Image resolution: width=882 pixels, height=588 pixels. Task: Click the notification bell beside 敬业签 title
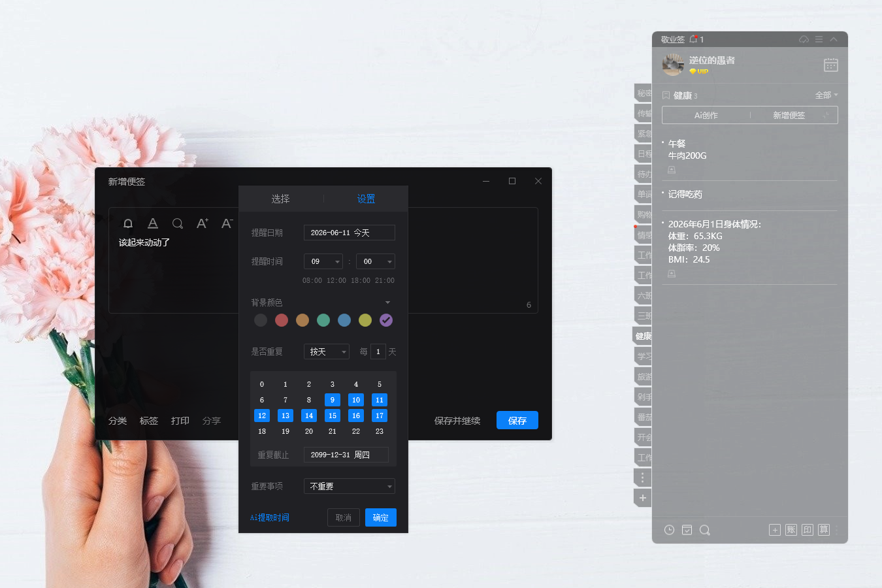(694, 39)
